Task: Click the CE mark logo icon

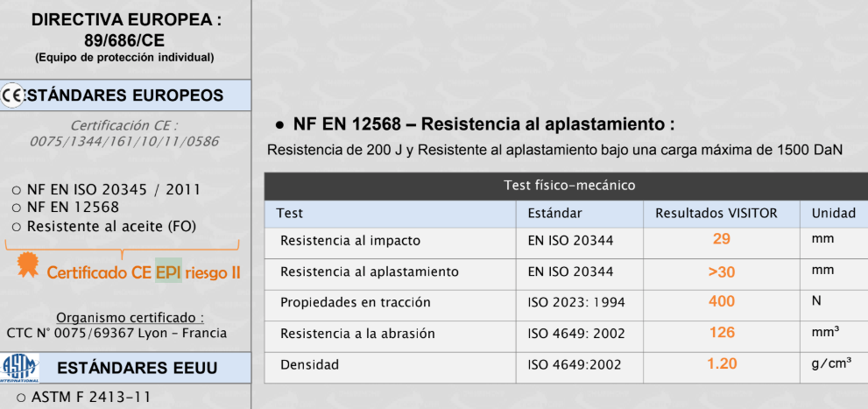Action: 12,95
